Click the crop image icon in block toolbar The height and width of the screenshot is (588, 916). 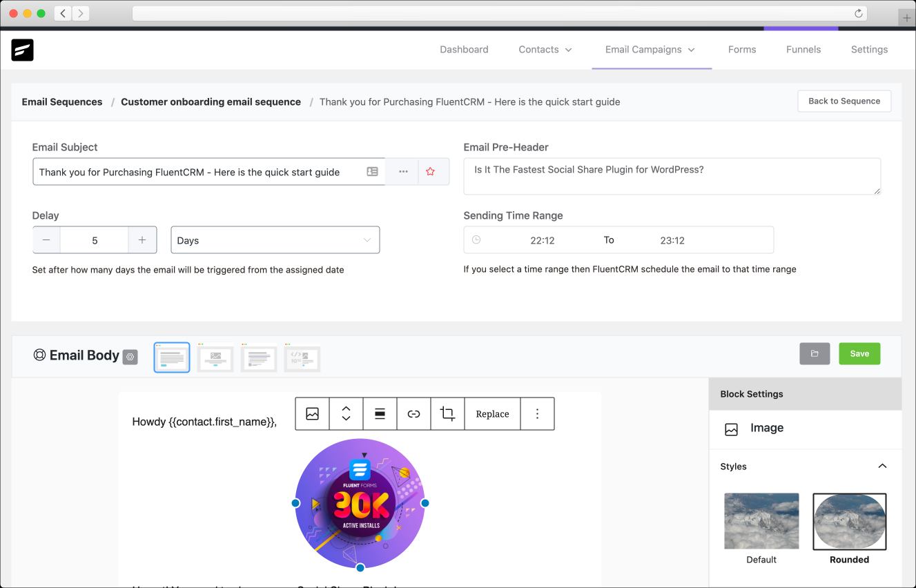(447, 414)
